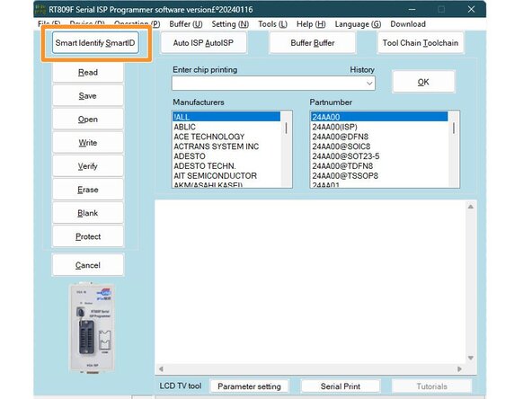Minimize the RT809F programmer window
This screenshot has width=532, height=399.
click(412, 10)
